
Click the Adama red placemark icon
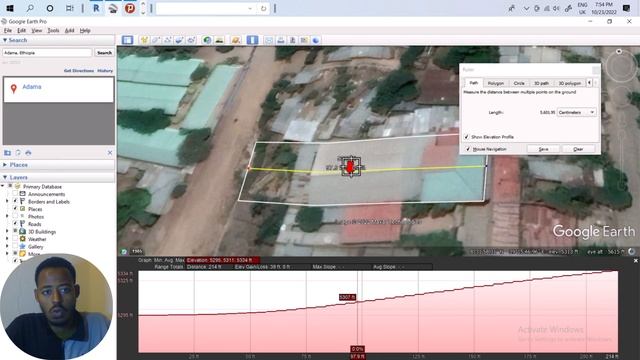[x=13, y=89]
